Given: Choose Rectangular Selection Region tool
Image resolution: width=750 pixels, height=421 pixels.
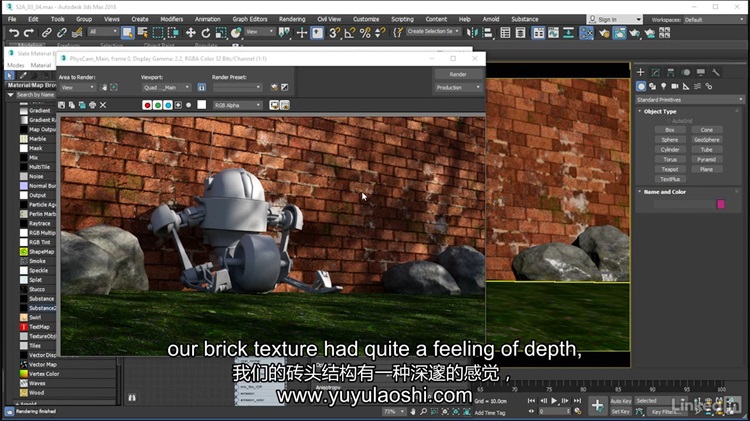Looking at the screenshot, I should pyautogui.click(x=158, y=33).
